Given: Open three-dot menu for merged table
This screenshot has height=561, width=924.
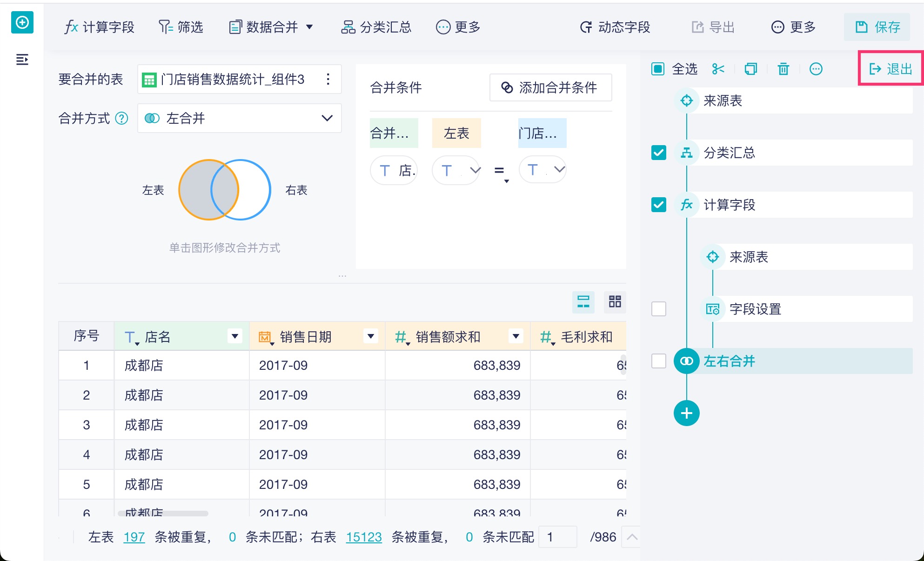Looking at the screenshot, I should (x=328, y=79).
